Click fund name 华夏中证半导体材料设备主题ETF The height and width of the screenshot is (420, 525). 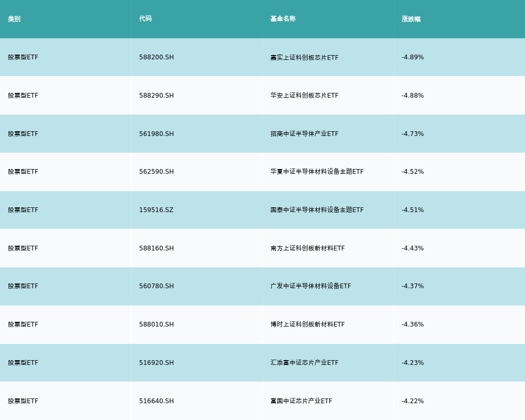pyautogui.click(x=317, y=172)
